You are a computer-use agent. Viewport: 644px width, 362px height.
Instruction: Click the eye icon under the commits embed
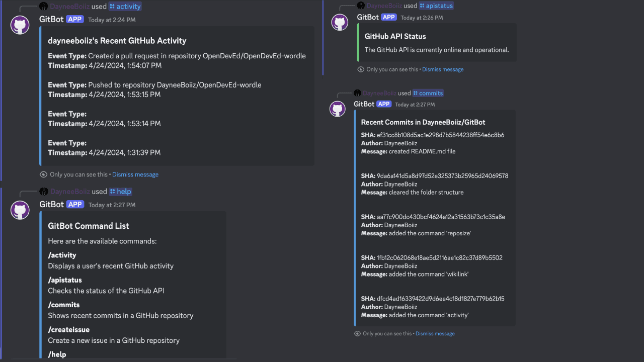[357, 333]
